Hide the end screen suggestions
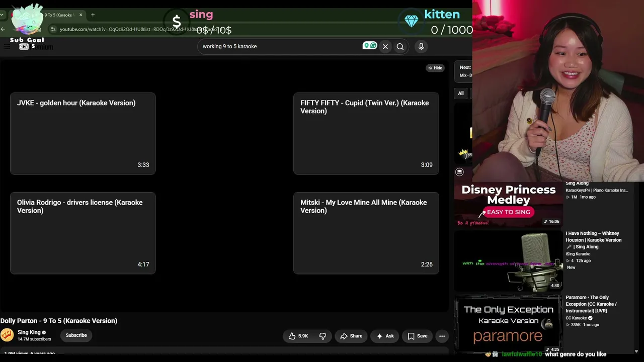The width and height of the screenshot is (644, 362). point(435,68)
